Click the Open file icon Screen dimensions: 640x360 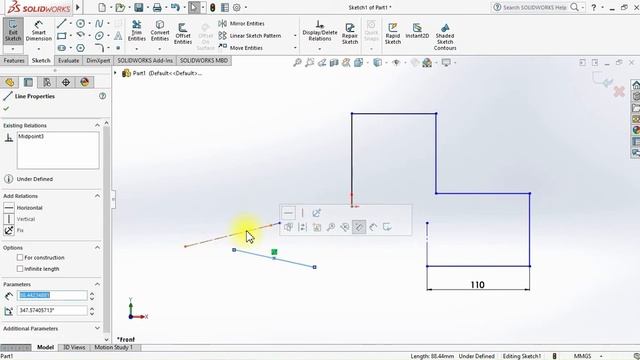[x=120, y=7]
